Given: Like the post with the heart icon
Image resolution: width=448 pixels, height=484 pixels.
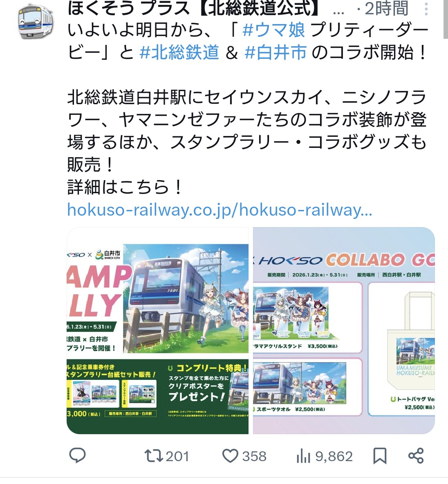Looking at the screenshot, I should 231,456.
